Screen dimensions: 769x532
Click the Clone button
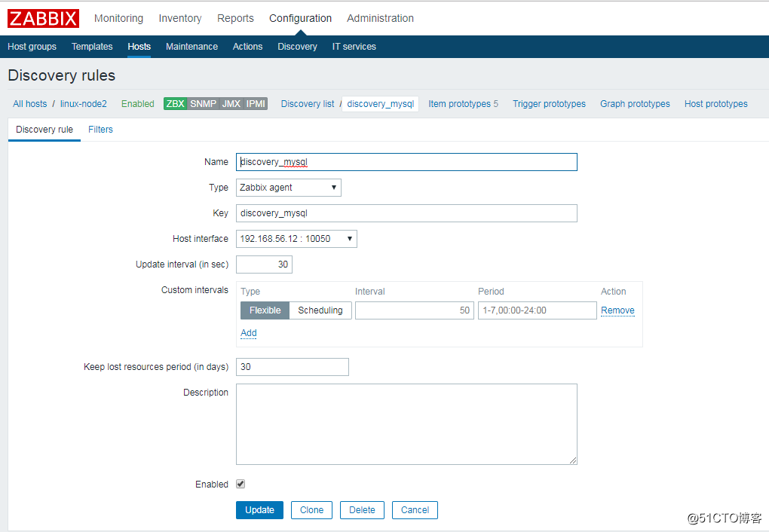pyautogui.click(x=311, y=510)
